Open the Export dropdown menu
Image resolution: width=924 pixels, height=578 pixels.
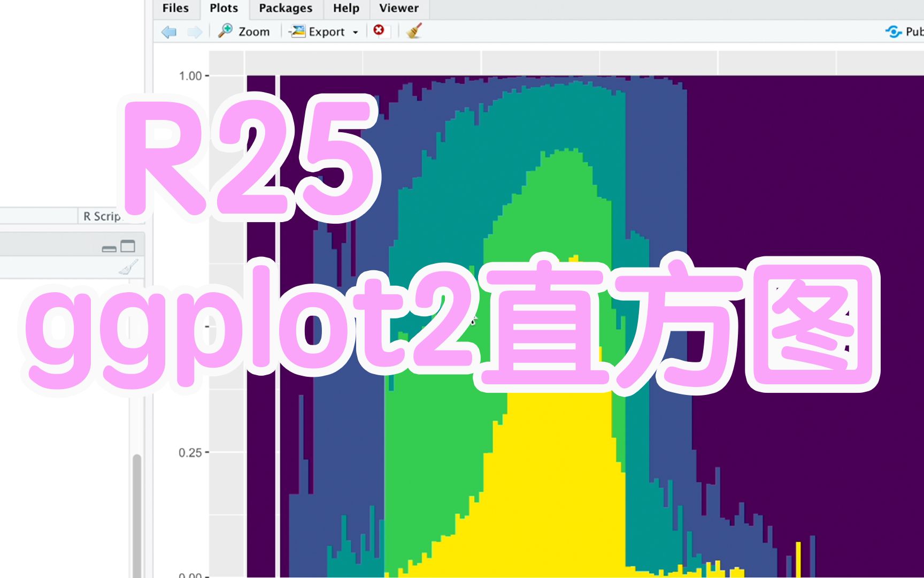click(x=324, y=32)
